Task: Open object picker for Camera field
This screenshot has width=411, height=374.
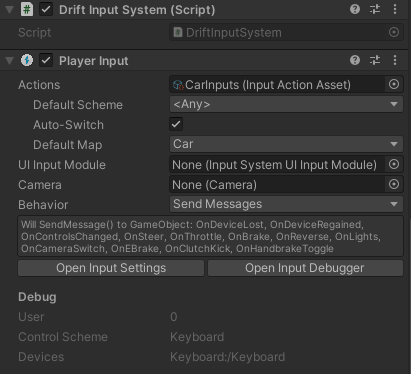Action: tap(394, 184)
